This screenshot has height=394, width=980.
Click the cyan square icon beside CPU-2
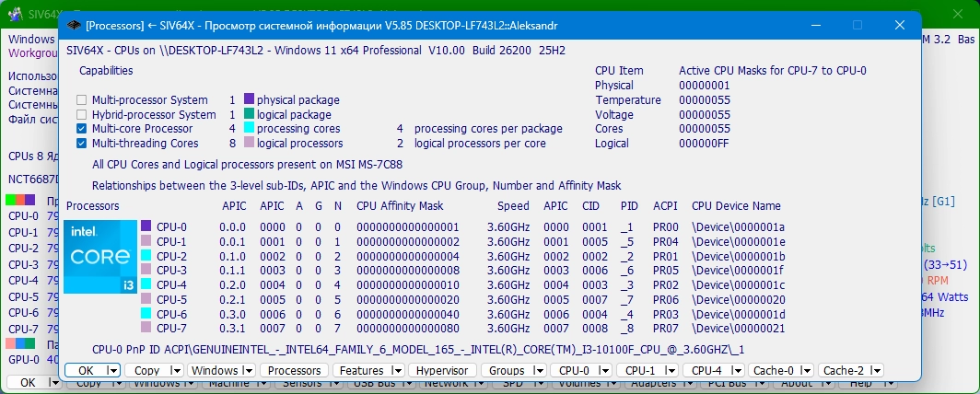(x=146, y=255)
